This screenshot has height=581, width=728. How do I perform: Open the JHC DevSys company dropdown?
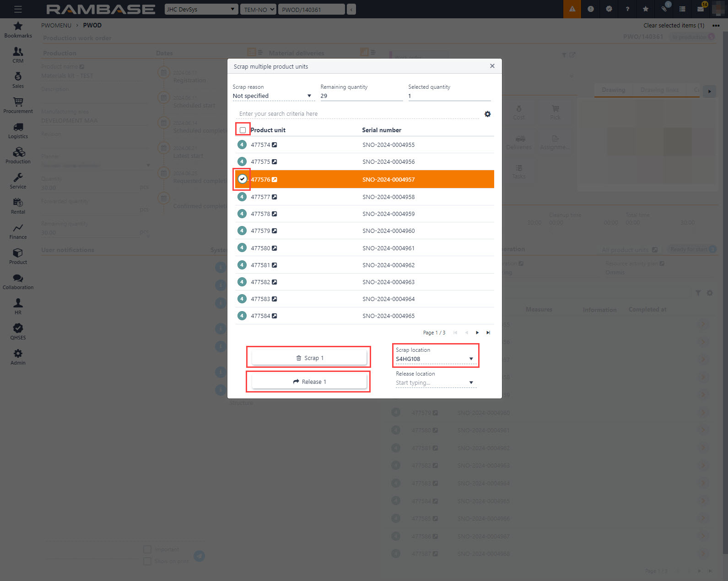pyautogui.click(x=201, y=9)
